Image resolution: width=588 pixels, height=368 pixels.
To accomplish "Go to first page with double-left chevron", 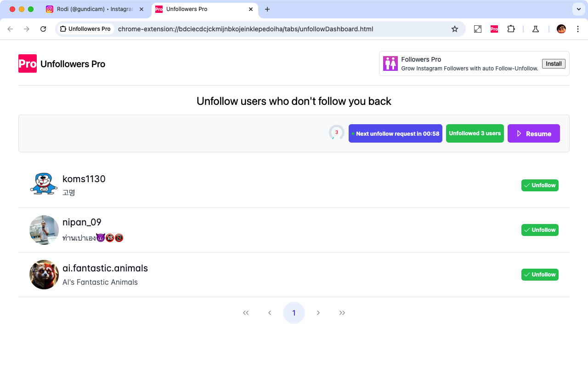I will point(246,313).
